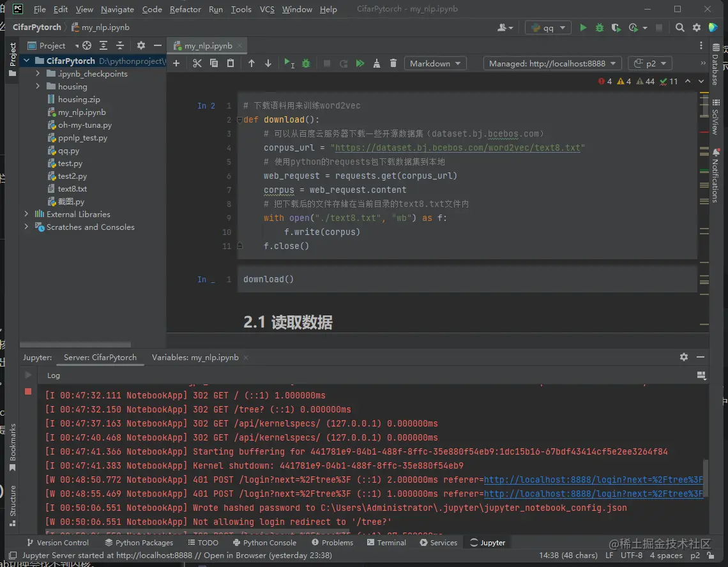Select text8.txt in the project tree

(x=72, y=188)
